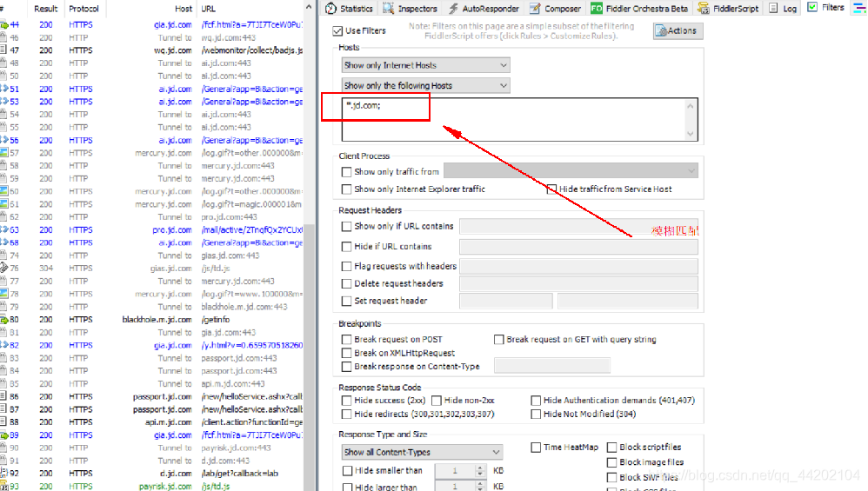868x491 pixels.
Task: Click the Show only if URL contains field
Action: tap(578, 226)
